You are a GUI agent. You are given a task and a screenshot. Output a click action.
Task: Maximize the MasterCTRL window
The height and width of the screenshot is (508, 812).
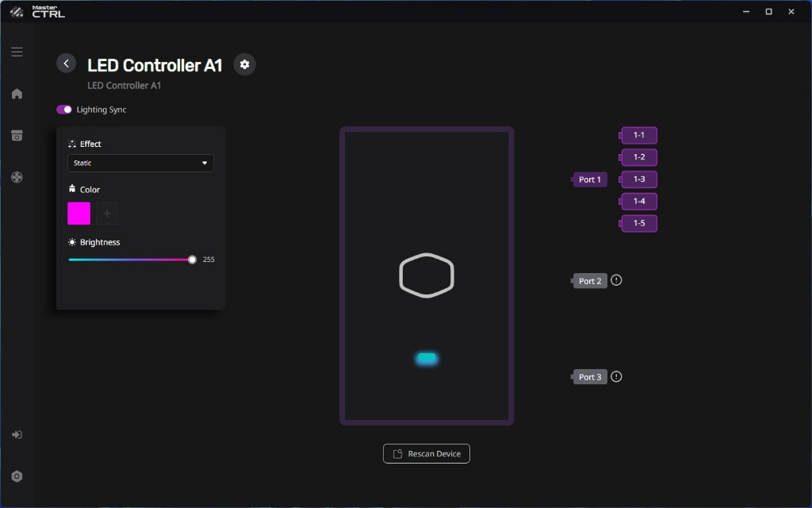(x=769, y=11)
